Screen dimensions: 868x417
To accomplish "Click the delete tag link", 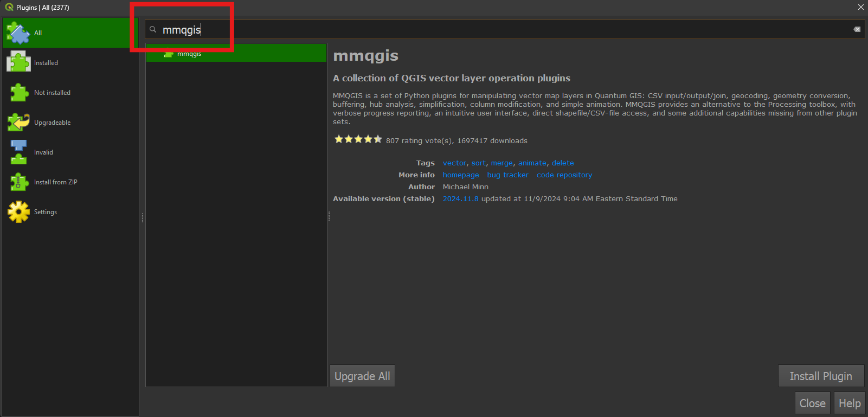I will (x=563, y=163).
